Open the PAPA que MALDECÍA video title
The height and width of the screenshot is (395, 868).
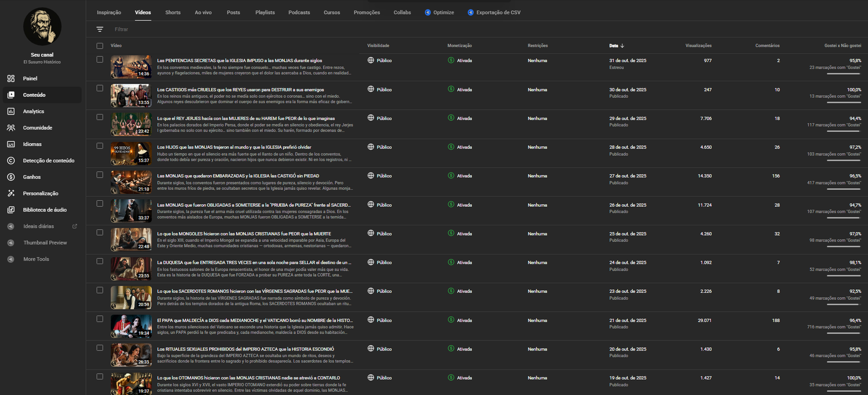click(254, 321)
